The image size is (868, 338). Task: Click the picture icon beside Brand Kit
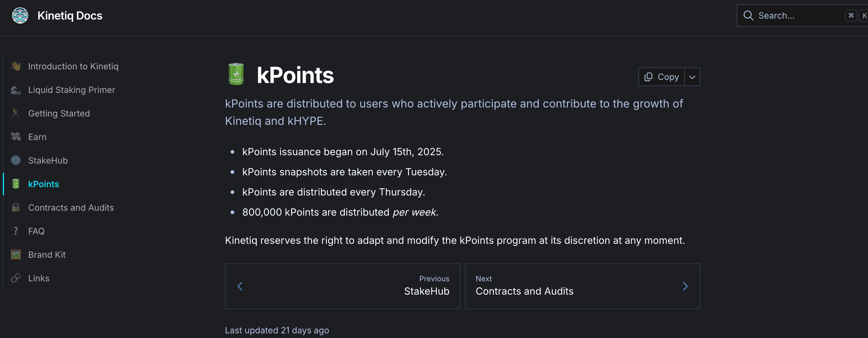16,254
